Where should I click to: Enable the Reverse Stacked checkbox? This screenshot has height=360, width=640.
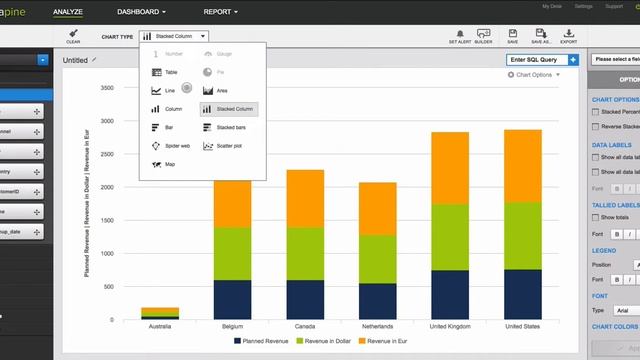tap(596, 127)
